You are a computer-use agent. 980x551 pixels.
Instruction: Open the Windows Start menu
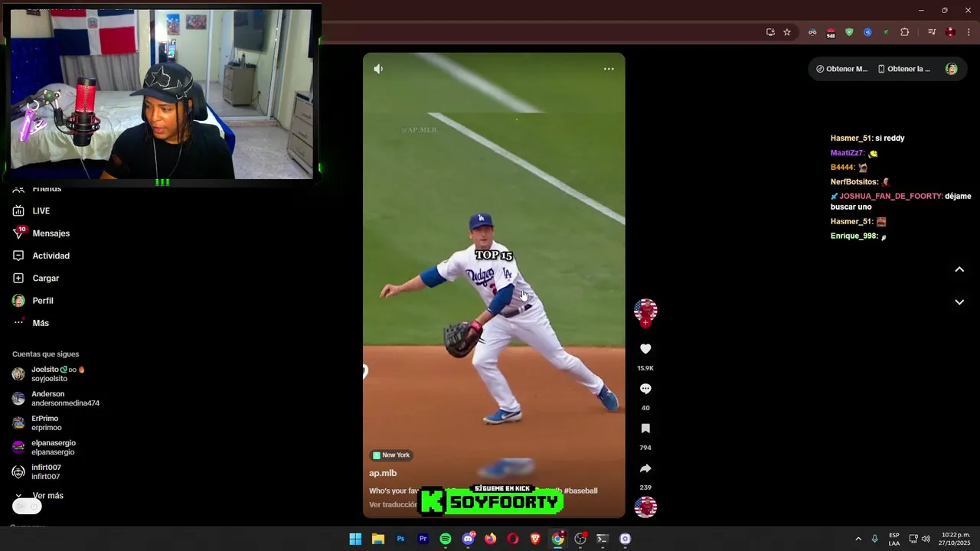click(x=355, y=539)
